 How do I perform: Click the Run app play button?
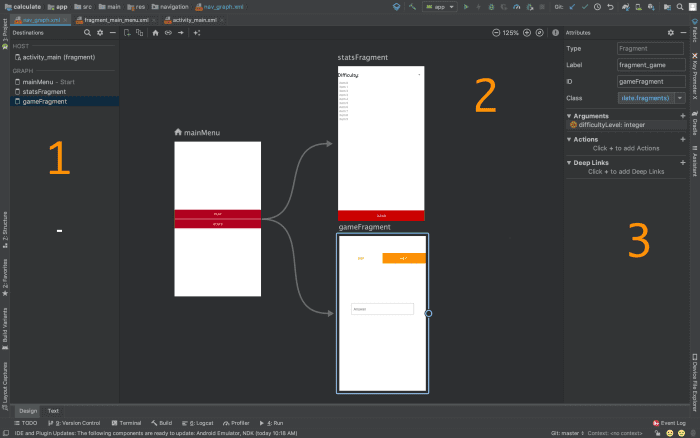465,6
